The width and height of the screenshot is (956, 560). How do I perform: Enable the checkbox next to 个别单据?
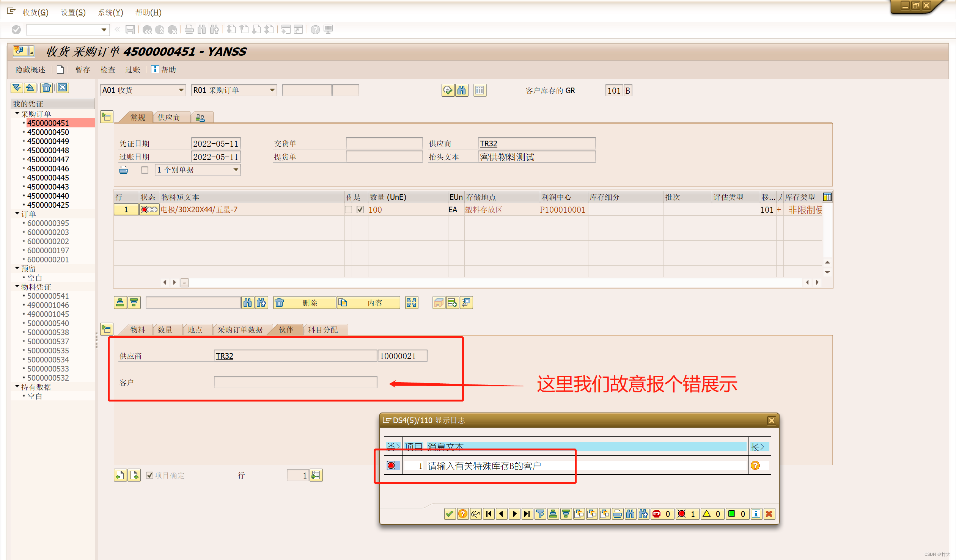coord(145,170)
